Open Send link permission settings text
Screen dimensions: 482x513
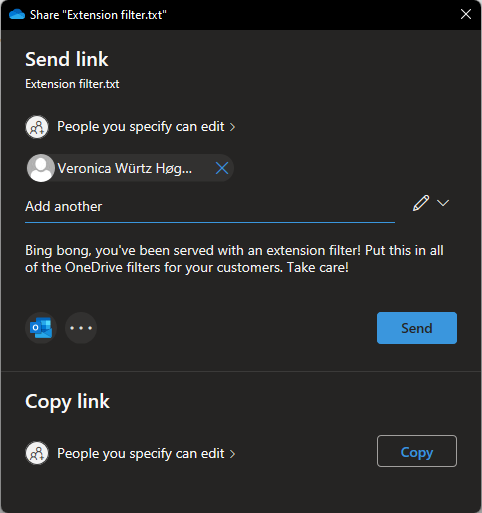[140, 127]
